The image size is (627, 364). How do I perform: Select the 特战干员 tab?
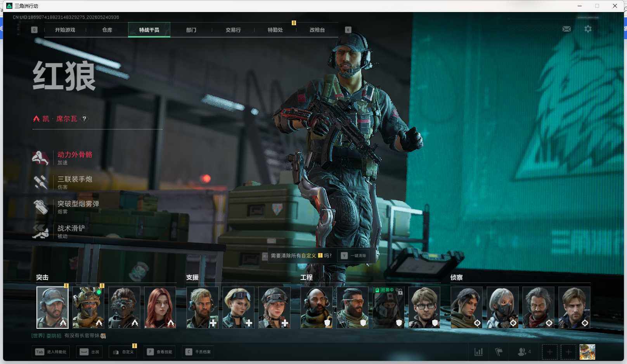click(149, 30)
